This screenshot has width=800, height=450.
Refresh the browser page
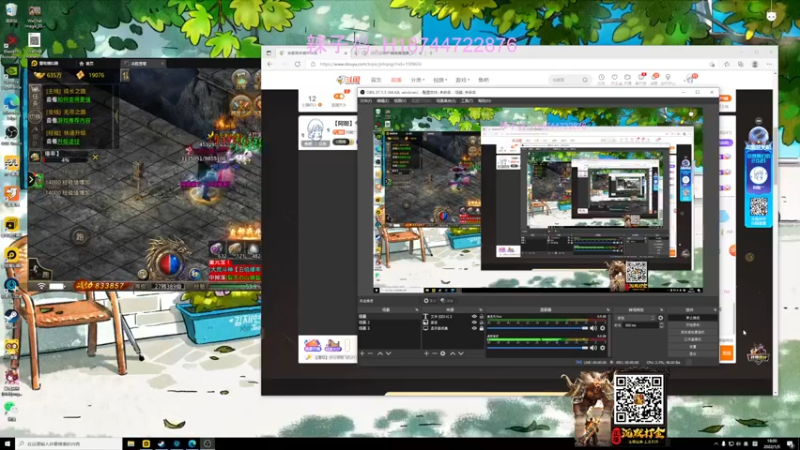coord(297,64)
